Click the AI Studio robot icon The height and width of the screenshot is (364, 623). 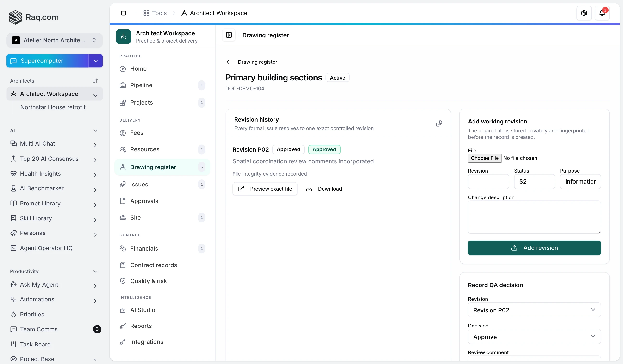click(x=123, y=310)
